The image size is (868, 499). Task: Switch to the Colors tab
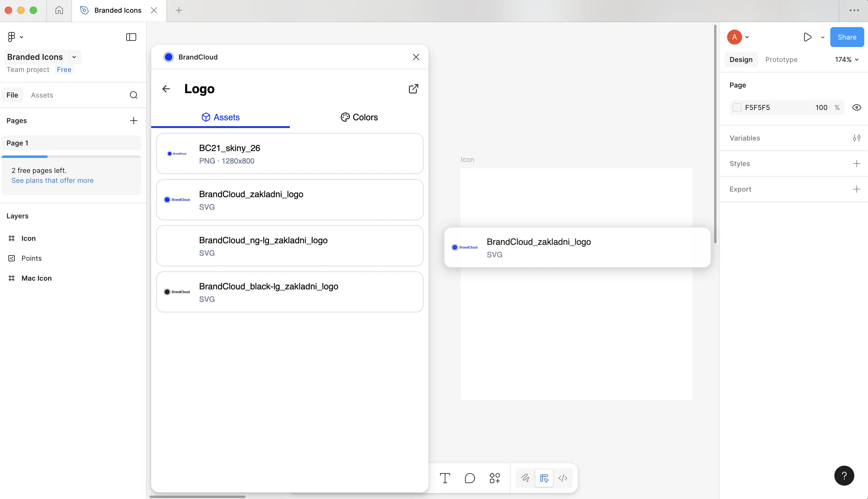[359, 117]
